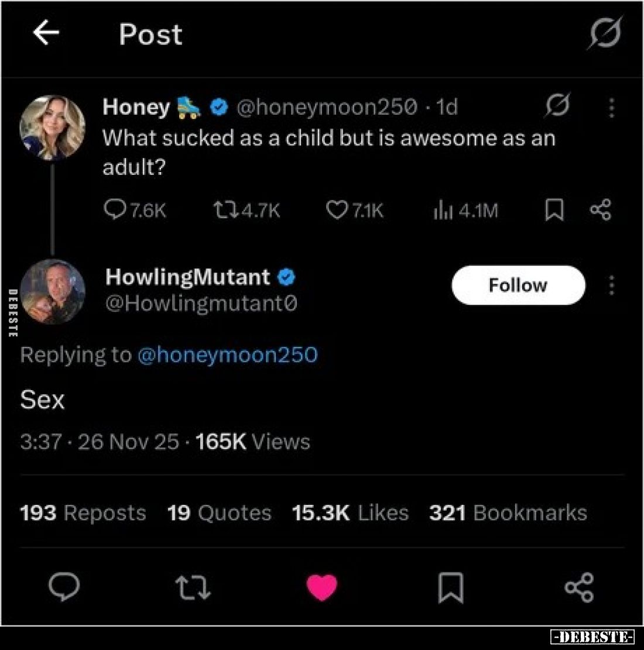This screenshot has height=650, width=644.
Task: Follow HowlingMutant
Action: pyautogui.click(x=518, y=286)
